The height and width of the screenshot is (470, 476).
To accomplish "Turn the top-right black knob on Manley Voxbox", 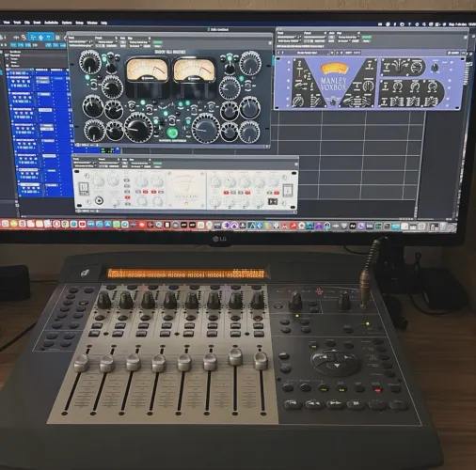I will [x=435, y=68].
